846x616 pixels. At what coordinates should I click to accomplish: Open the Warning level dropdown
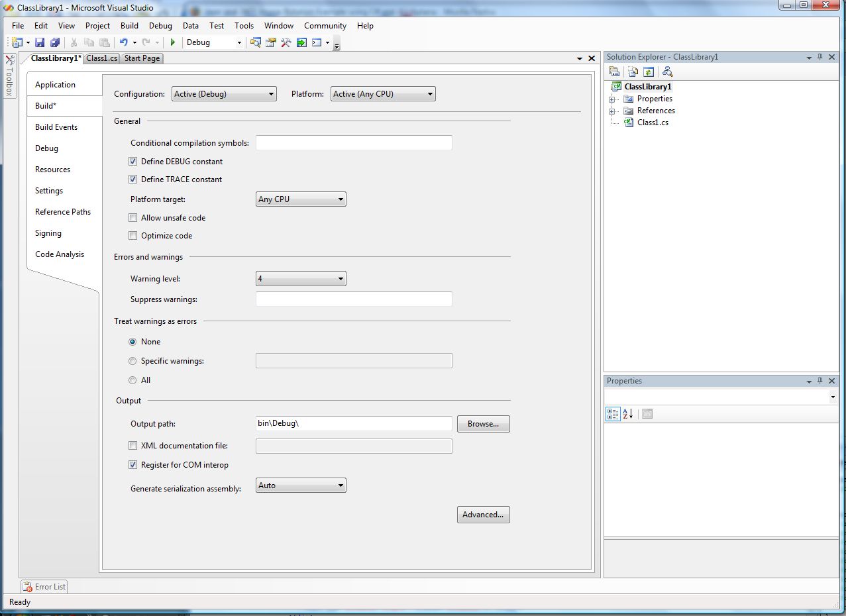coord(301,279)
